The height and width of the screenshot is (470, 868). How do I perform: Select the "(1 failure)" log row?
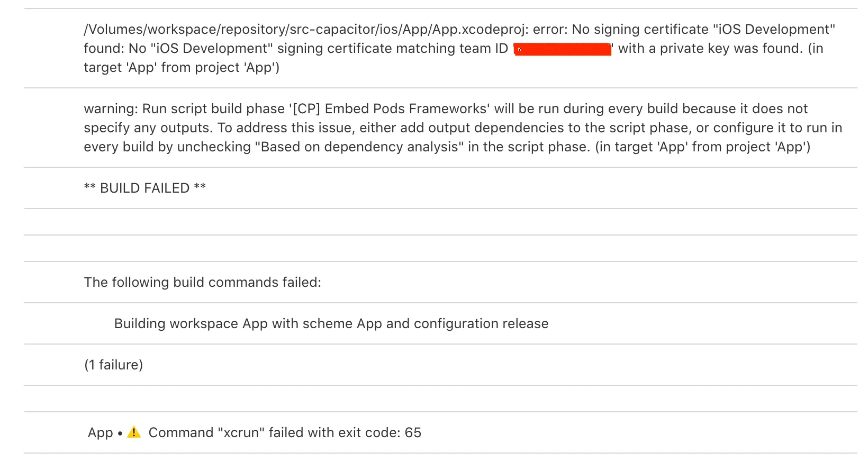pyautogui.click(x=114, y=365)
